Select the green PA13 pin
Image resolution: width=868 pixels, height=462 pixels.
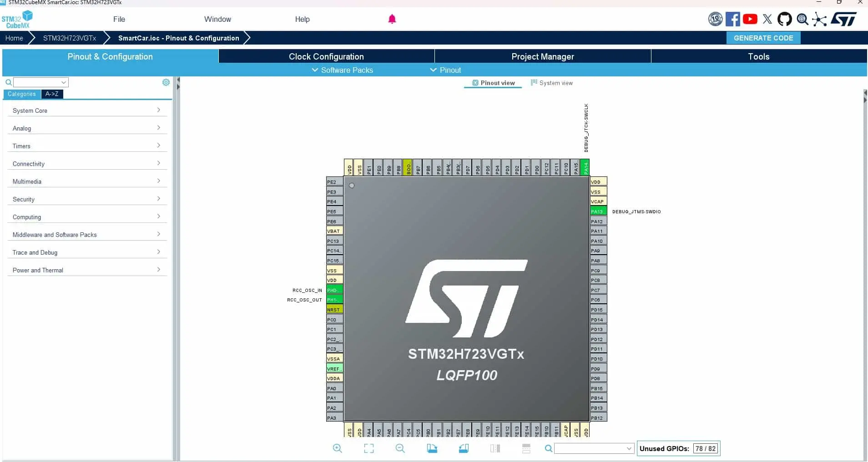[599, 211]
